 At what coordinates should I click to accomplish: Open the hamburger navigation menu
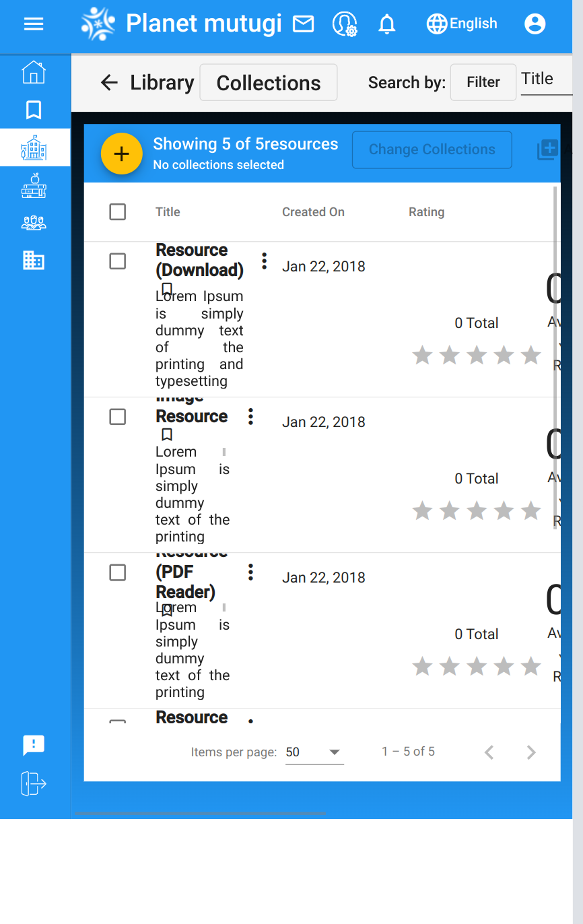33,23
